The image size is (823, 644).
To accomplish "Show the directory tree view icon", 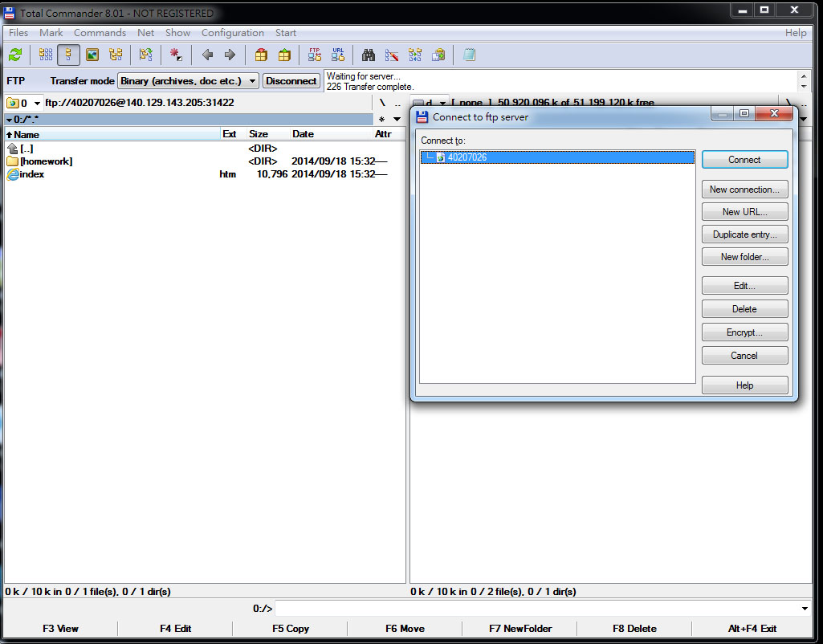I will click(x=116, y=55).
